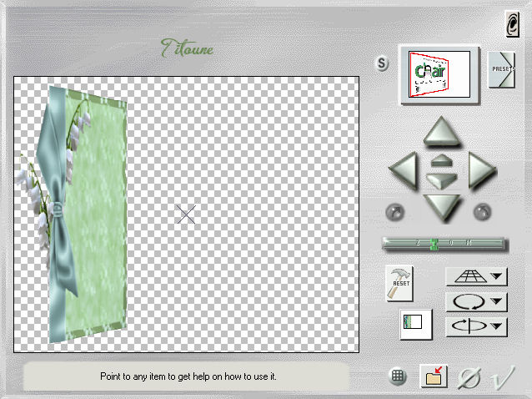Open the flip-around-axis dropdown
The height and width of the screenshot is (399, 532).
pos(476,326)
